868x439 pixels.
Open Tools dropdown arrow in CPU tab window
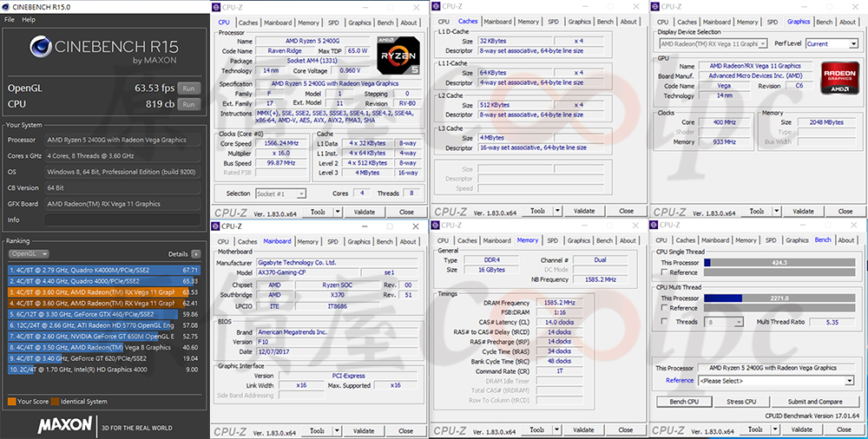[x=338, y=212]
